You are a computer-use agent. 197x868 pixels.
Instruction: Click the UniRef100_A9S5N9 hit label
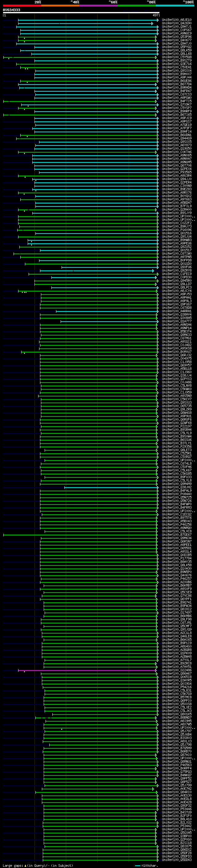click(177, 396)
